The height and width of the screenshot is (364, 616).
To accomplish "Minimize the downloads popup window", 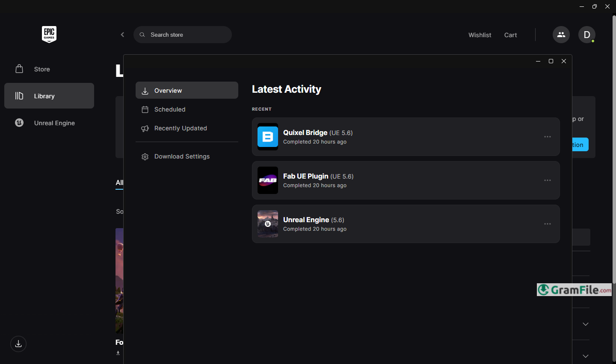I will (x=538, y=61).
